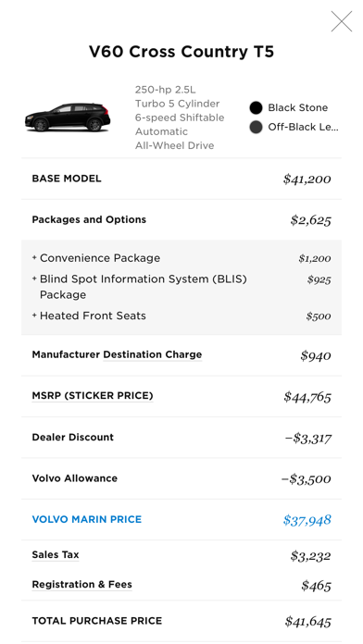Open the MSRP (STICKER PRICE) info link
Screen dimensions: 363x644
click(93, 396)
